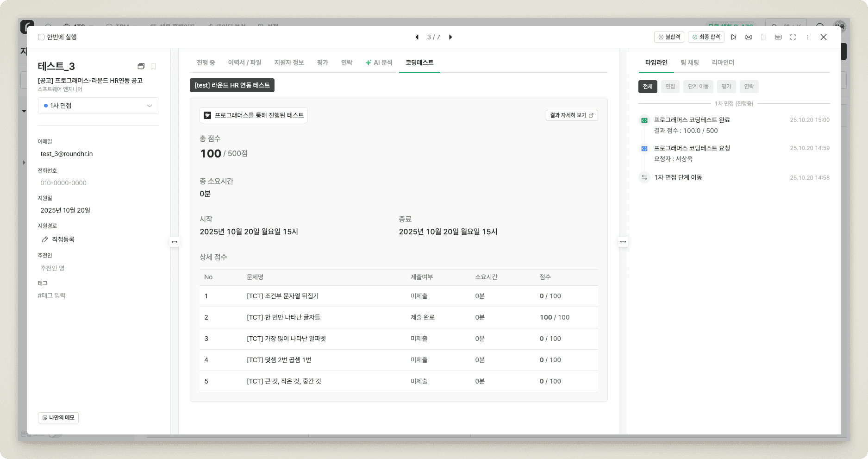Filter the timeline by 단계 이동

[x=698, y=87]
